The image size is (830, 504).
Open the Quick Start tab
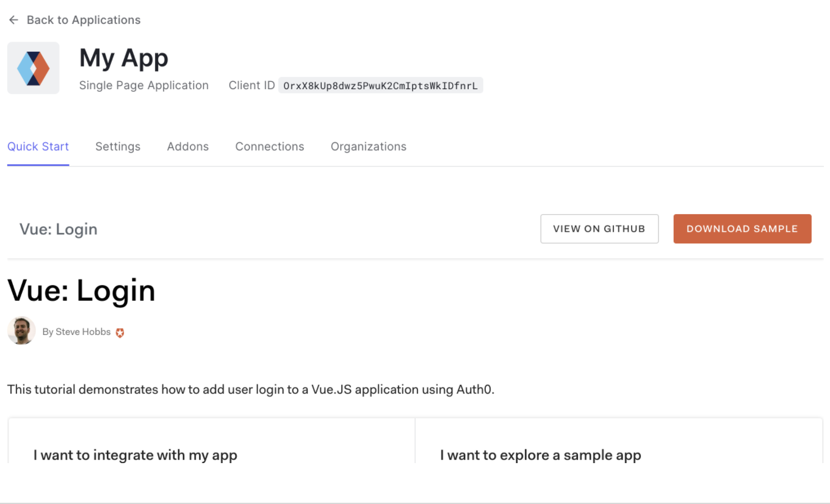(38, 146)
